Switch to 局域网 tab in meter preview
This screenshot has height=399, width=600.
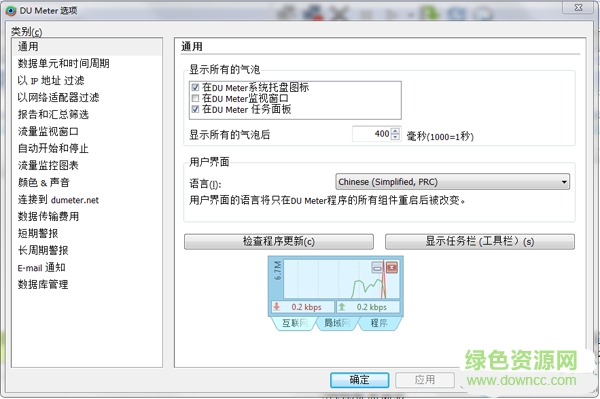337,323
